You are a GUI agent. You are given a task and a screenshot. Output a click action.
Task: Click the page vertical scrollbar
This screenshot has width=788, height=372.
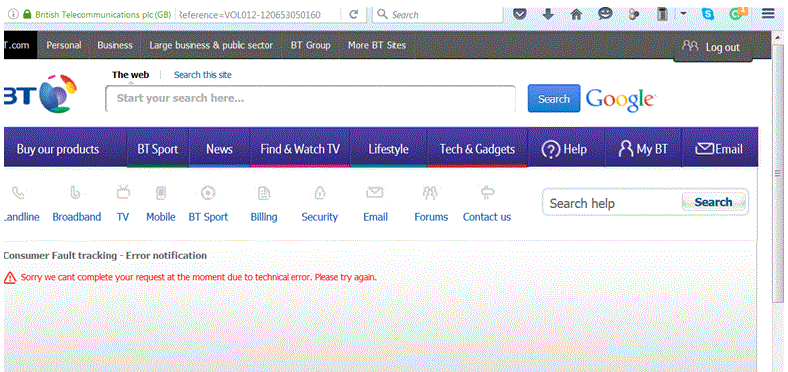778,173
